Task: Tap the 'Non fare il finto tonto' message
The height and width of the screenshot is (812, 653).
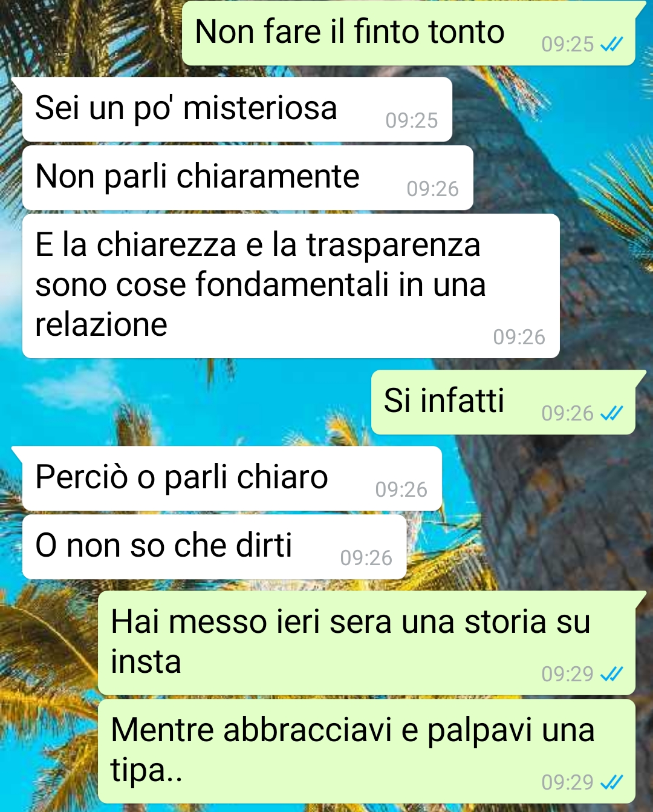Action: click(409, 33)
